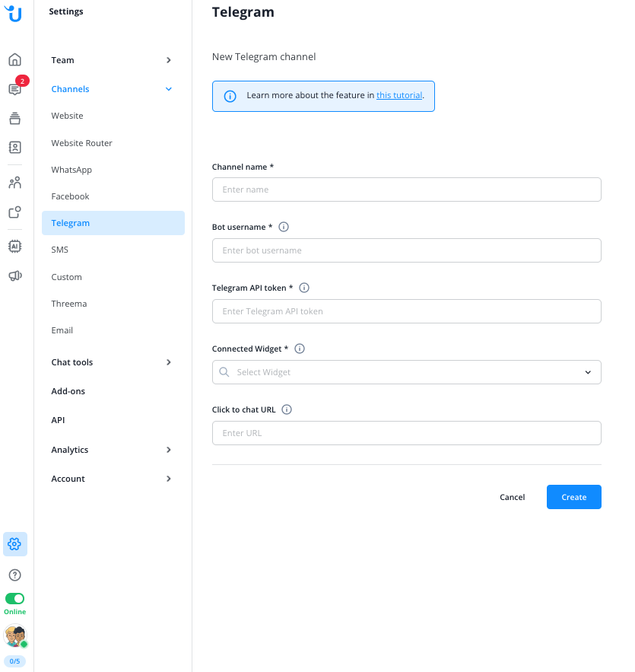This screenshot has height=672, width=635.
Task: Focus the Bot username input
Action: [406, 250]
